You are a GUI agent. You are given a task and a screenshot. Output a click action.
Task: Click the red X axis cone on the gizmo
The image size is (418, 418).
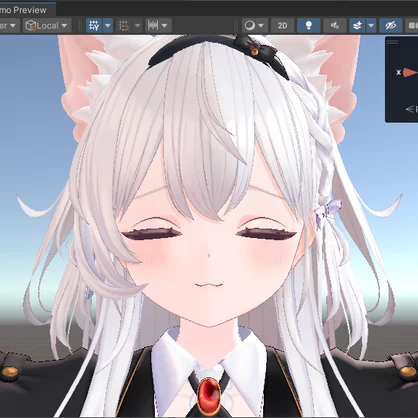point(410,72)
